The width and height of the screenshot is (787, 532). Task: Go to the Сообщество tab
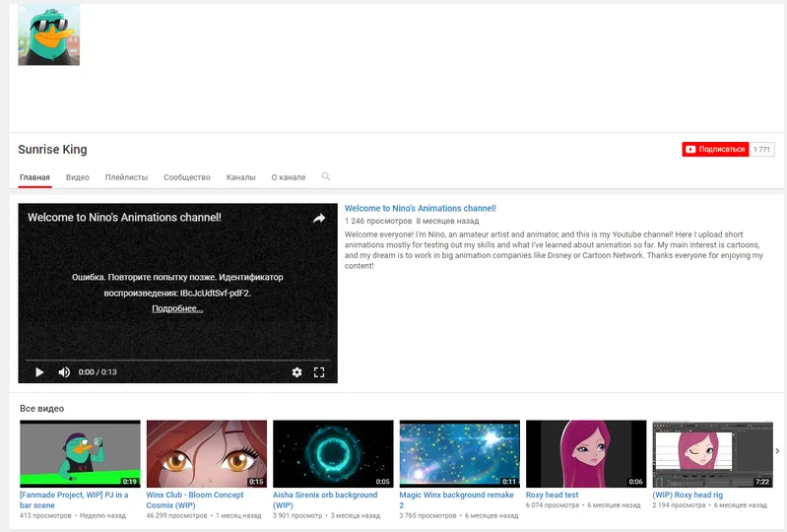click(187, 177)
